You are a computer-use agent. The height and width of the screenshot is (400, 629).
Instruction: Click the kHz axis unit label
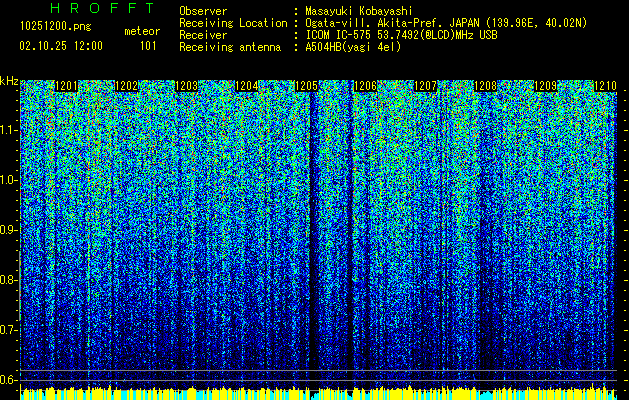9,81
